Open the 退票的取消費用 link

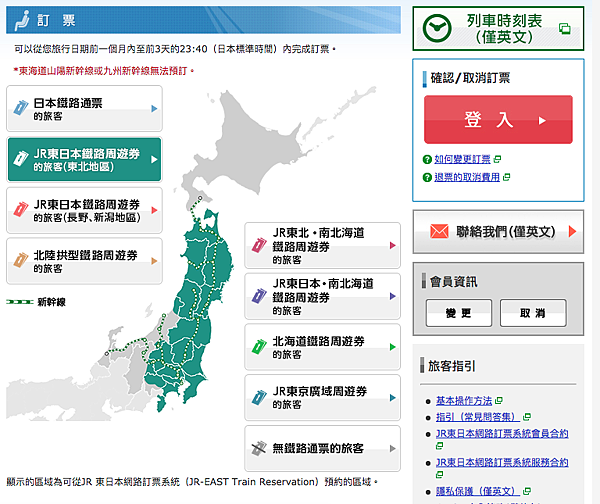click(x=467, y=177)
